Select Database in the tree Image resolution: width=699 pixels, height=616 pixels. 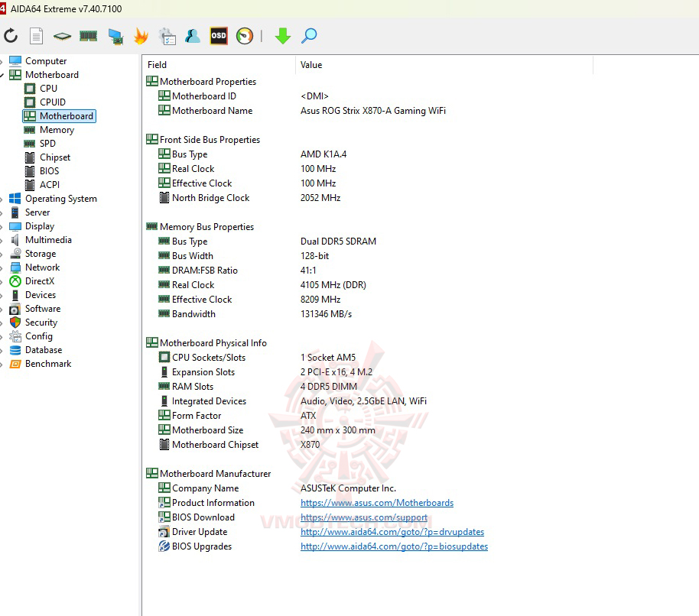pos(44,350)
